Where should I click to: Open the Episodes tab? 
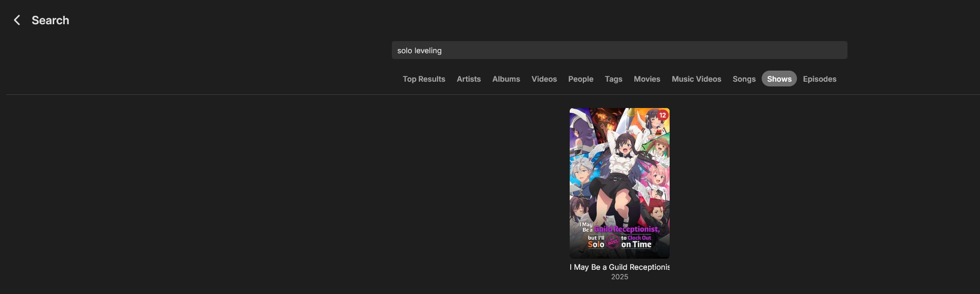pos(820,79)
